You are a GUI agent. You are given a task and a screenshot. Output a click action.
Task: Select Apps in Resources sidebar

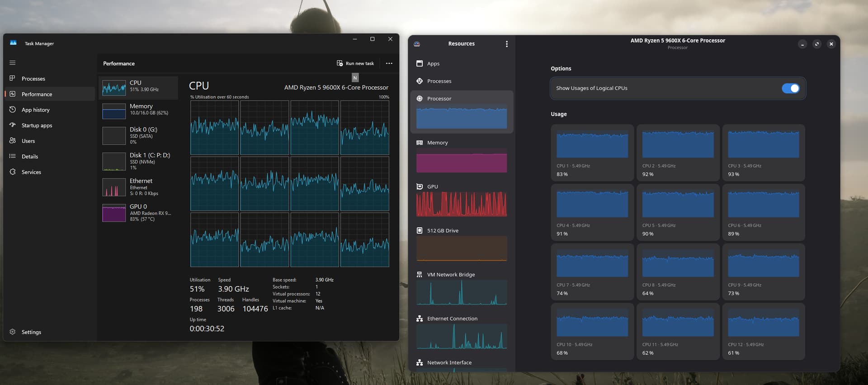(x=433, y=64)
